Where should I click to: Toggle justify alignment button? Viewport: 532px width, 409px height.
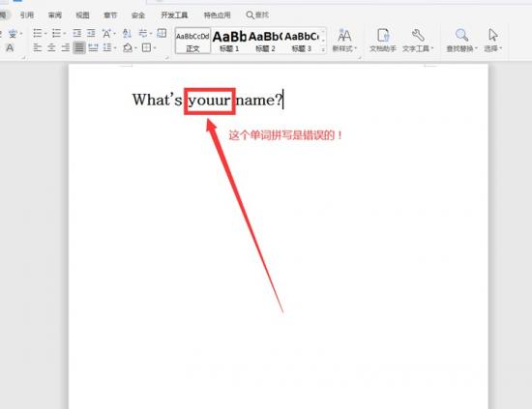79,47
